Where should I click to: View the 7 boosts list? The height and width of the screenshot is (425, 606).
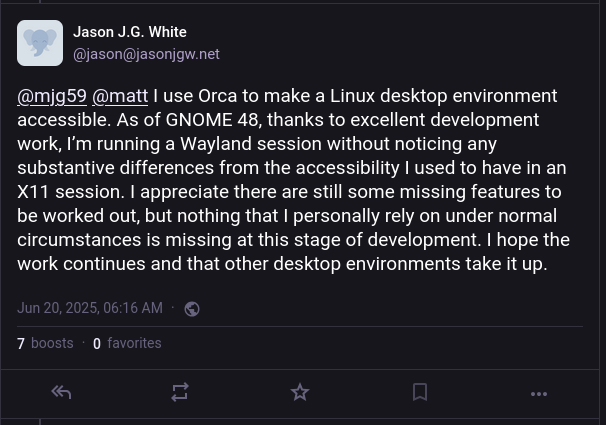46,343
